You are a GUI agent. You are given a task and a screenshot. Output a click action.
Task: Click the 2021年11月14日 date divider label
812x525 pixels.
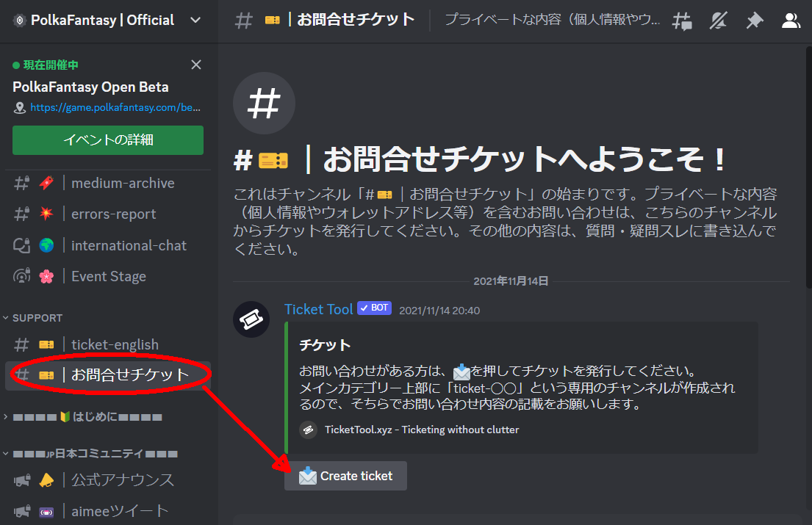pyautogui.click(x=511, y=281)
